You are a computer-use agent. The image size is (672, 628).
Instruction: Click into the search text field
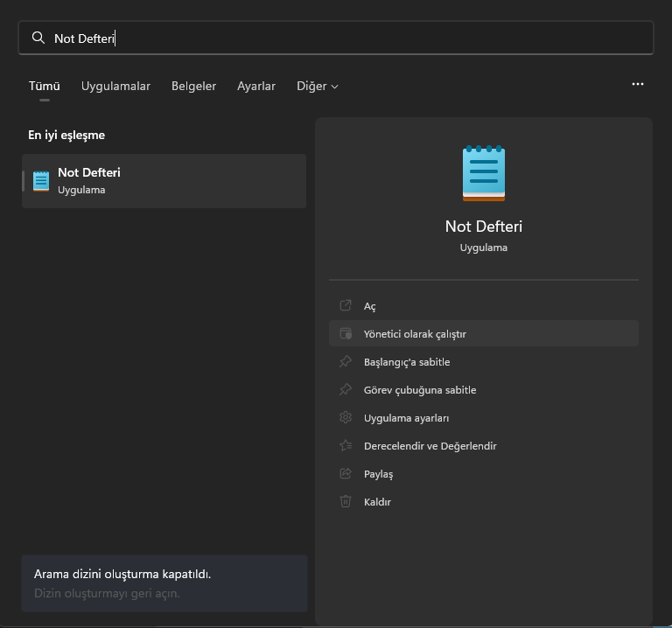tap(350, 38)
